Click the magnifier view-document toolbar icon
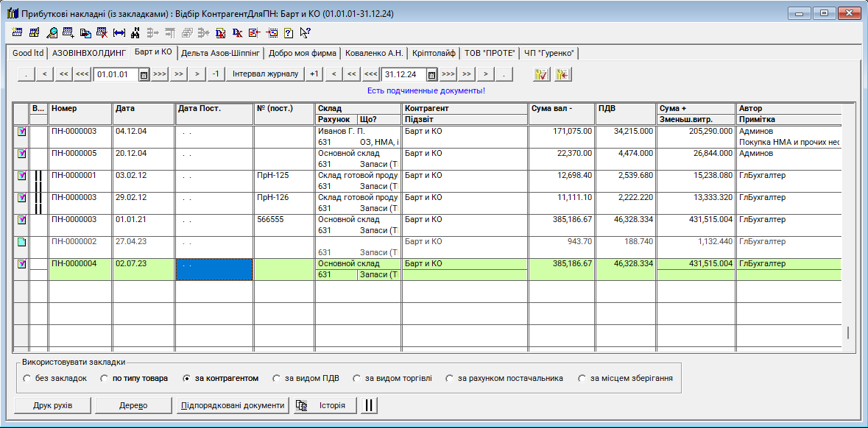 52,32
